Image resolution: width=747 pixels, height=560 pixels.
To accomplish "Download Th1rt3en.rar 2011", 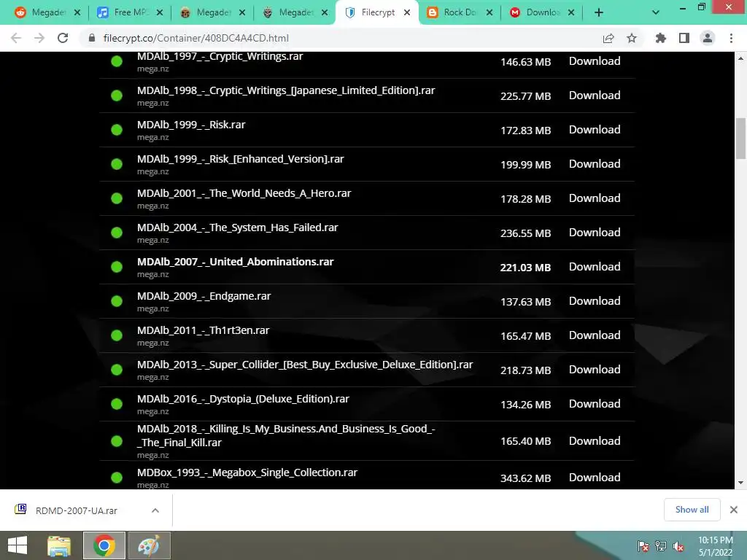I will (595, 335).
